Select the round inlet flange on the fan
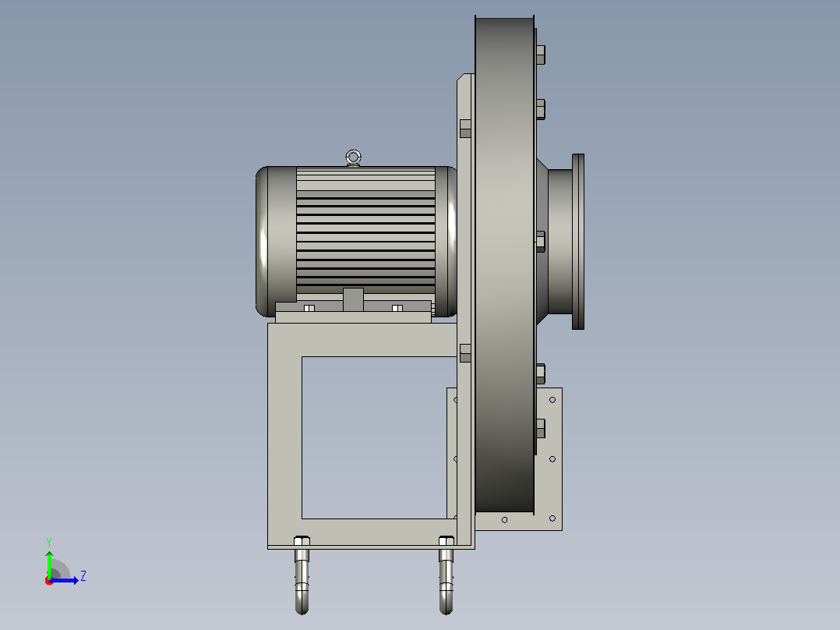 pyautogui.click(x=578, y=241)
